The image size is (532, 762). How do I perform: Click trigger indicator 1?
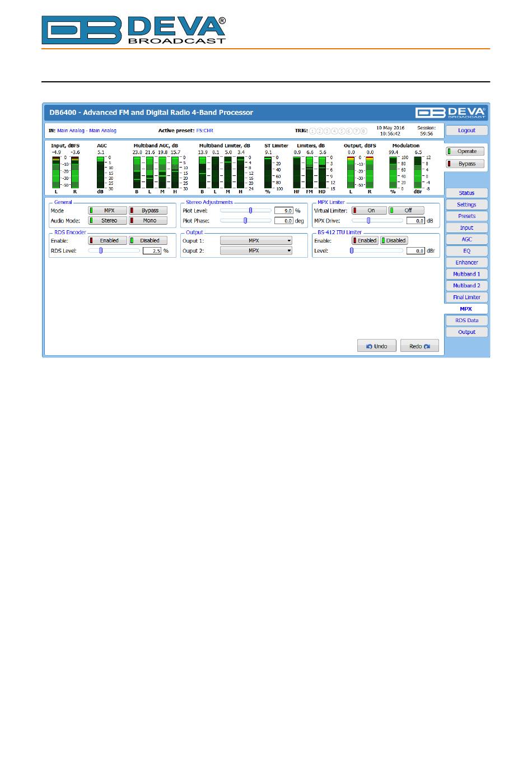312,131
